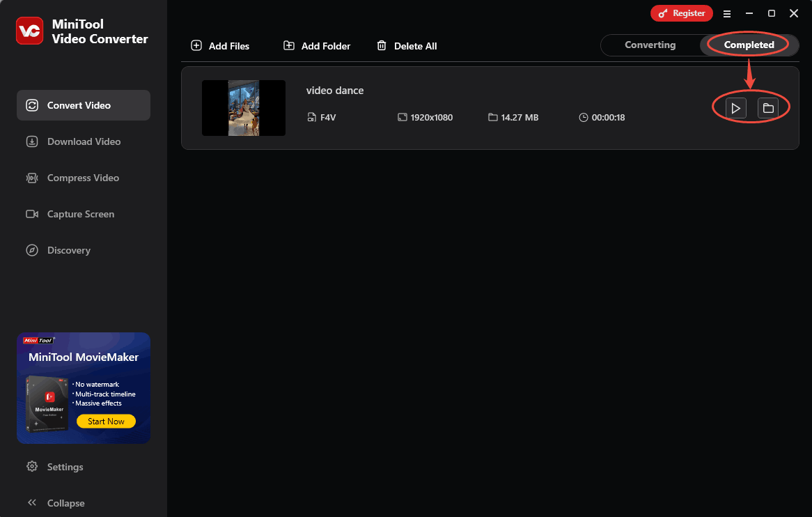Click the Discovery compass icon
This screenshot has width=812, height=517.
[32, 250]
